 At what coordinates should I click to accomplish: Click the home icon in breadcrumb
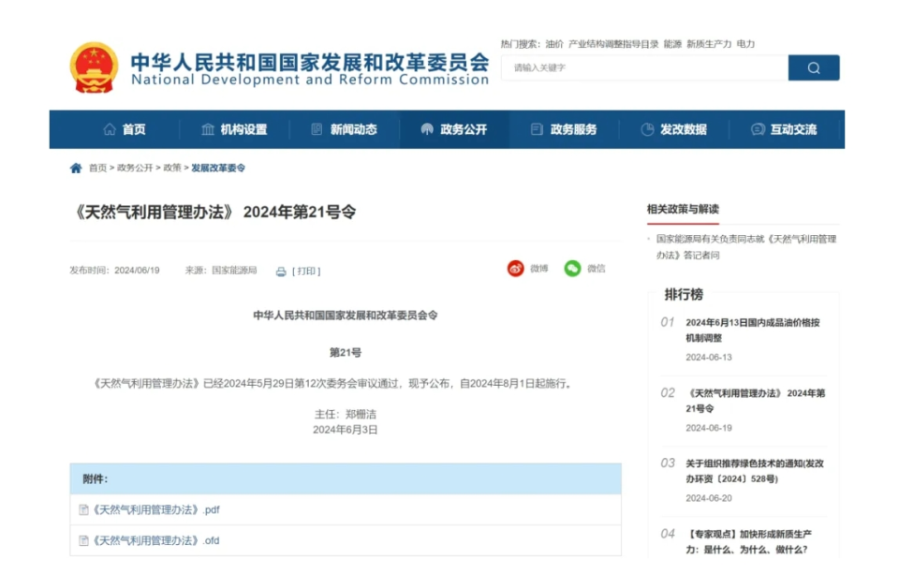coord(76,168)
